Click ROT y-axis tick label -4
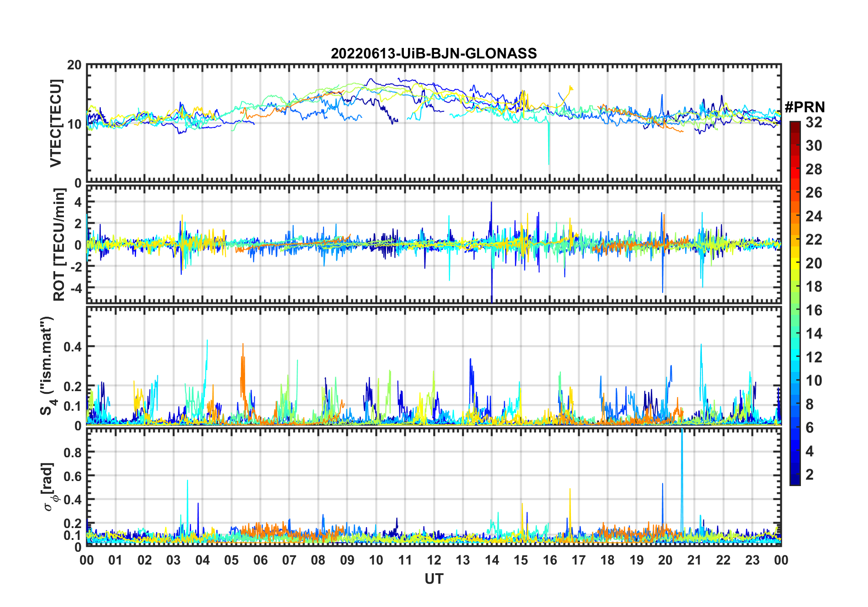 [77, 288]
